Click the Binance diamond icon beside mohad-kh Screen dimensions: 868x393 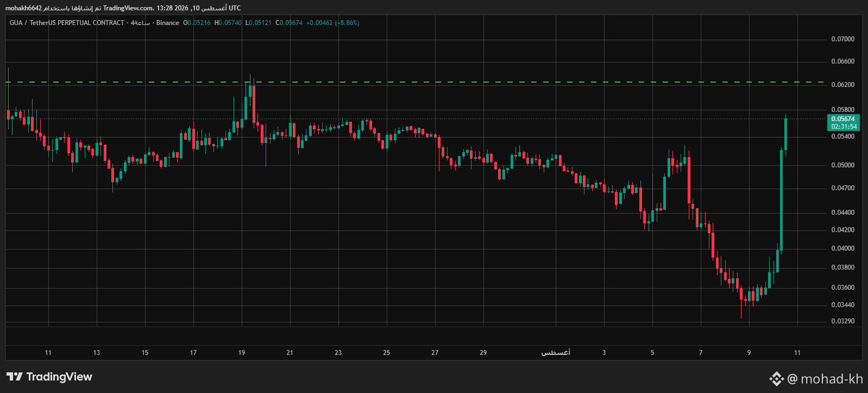click(x=776, y=379)
